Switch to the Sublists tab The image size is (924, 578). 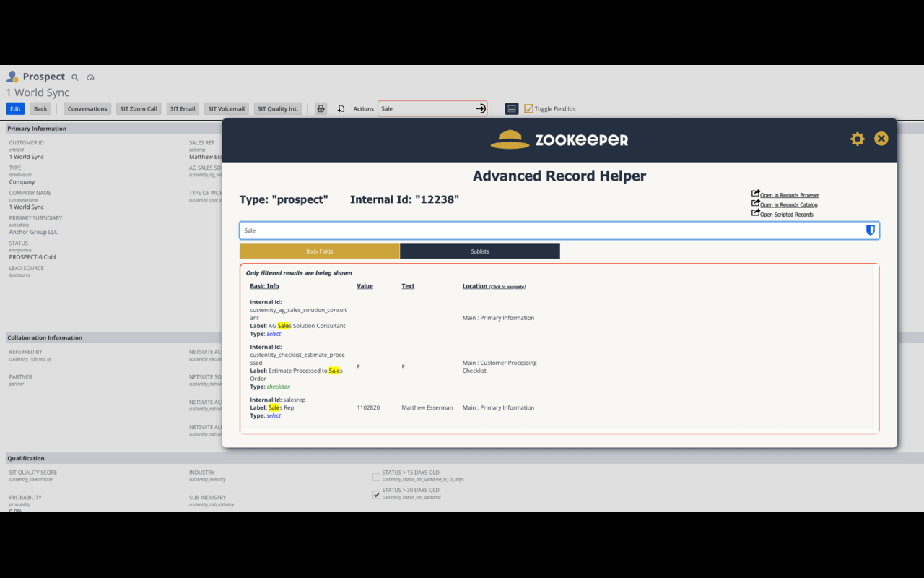pos(480,251)
